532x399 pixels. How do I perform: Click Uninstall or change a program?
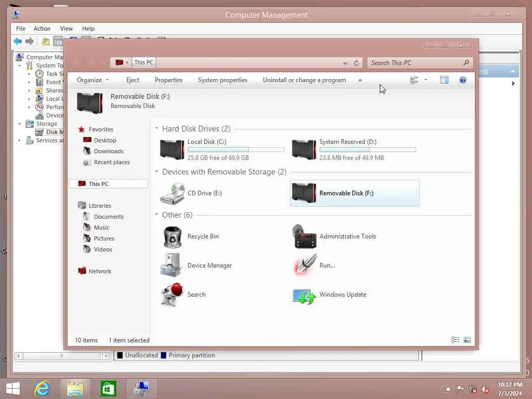pyautogui.click(x=304, y=80)
